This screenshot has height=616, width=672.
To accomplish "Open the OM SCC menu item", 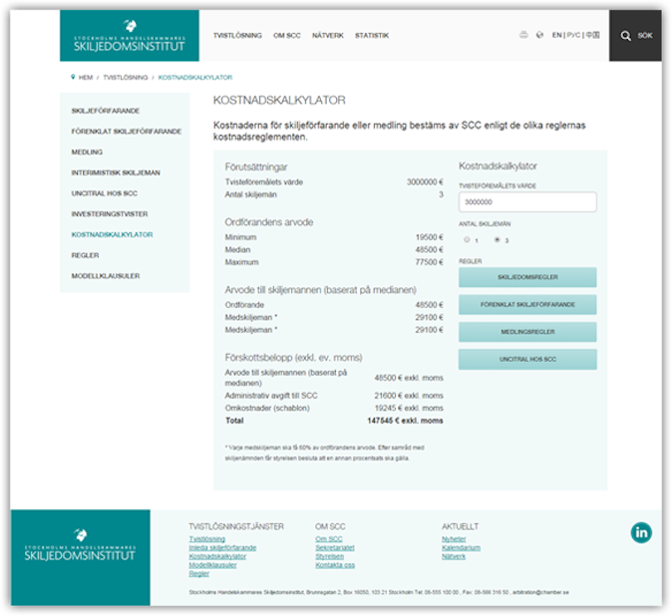I will [x=285, y=36].
